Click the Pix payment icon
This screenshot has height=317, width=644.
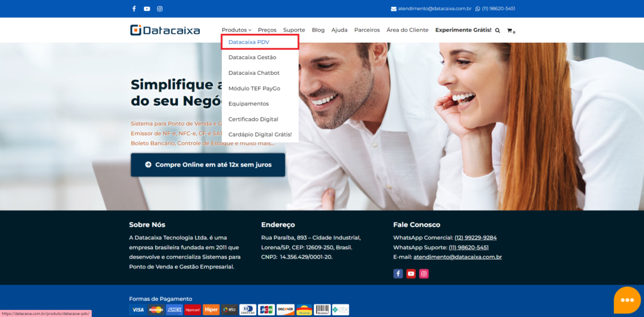click(340, 309)
